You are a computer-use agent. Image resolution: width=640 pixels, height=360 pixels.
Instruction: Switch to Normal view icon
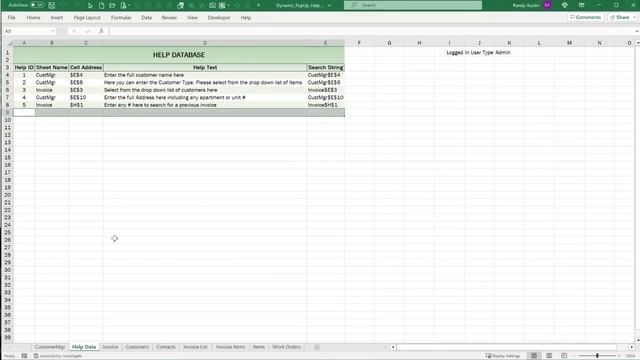[534, 356]
